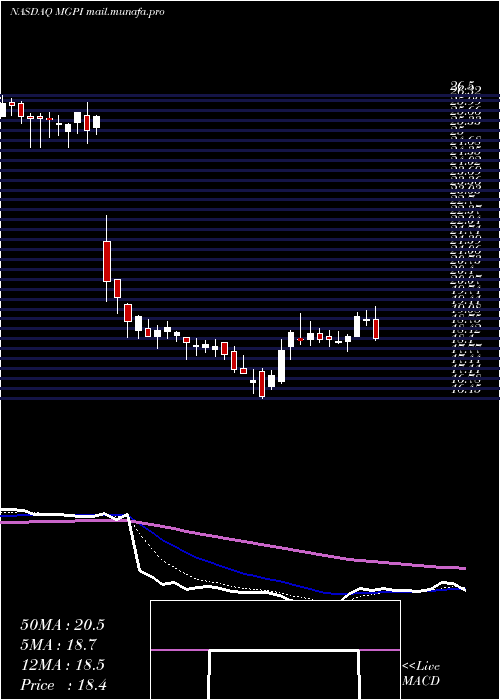The width and height of the screenshot is (500, 700).
Task: Click the 5MA : 18.7 value
Action: 59,645
